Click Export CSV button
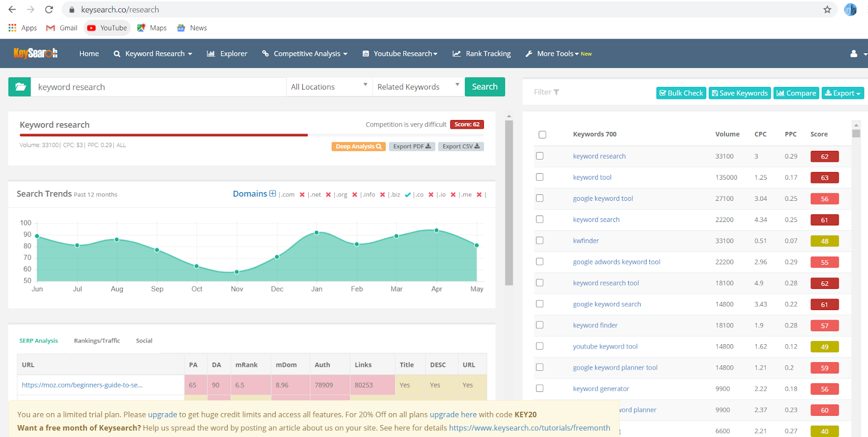Screen dimensions: 868x437 pyautogui.click(x=461, y=147)
